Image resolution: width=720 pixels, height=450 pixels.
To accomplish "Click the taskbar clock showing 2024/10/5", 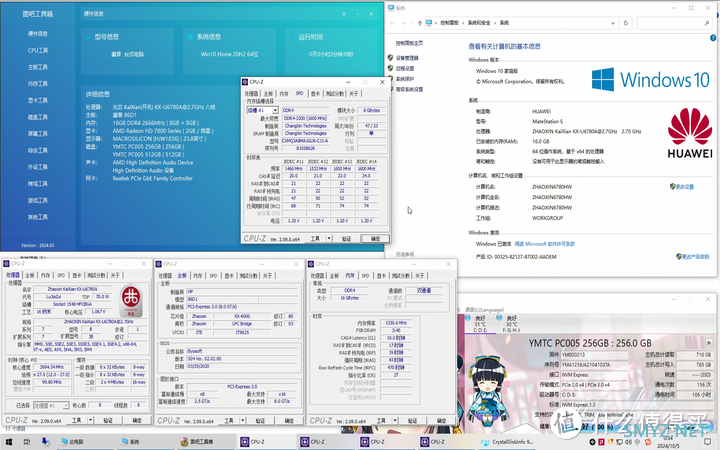I will point(668,443).
